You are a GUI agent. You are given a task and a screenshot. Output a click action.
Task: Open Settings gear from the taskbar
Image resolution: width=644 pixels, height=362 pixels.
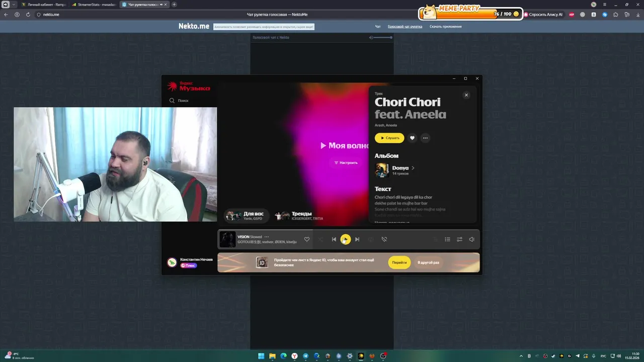[x=350, y=356]
